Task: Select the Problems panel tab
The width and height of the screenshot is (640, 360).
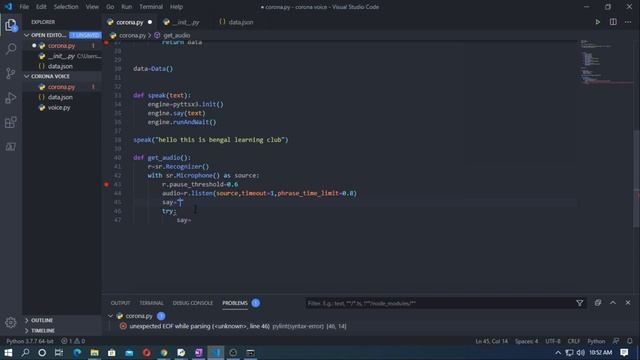Action: click(x=235, y=303)
